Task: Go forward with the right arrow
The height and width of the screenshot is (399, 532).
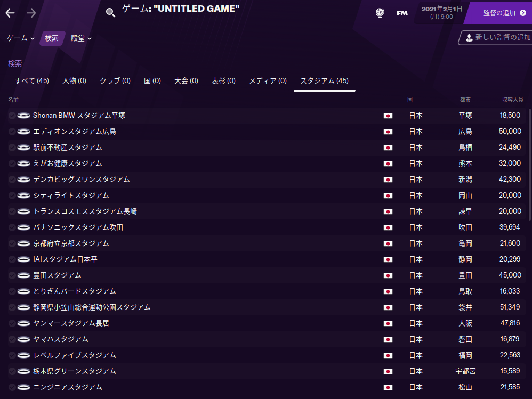Action: tap(31, 13)
